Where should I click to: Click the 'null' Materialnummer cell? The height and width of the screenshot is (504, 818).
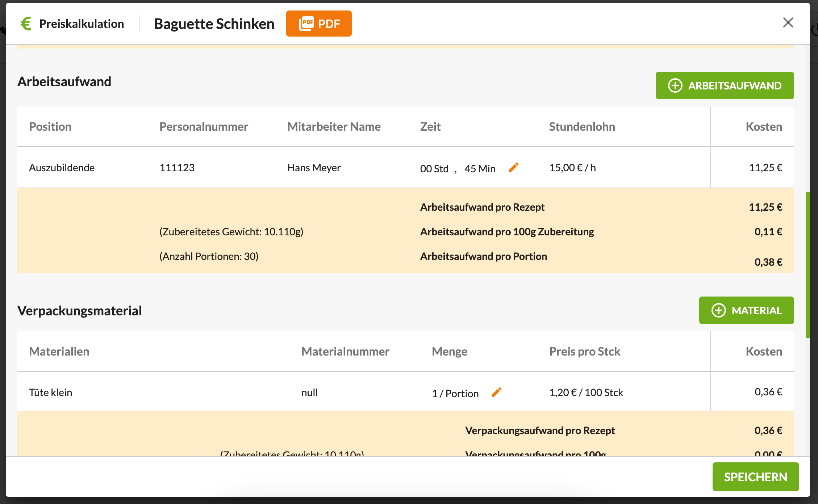[309, 392]
